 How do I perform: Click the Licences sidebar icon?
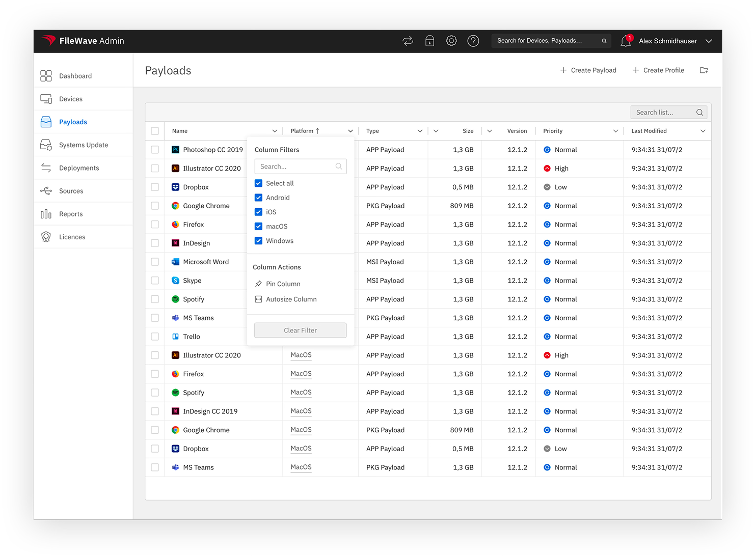point(46,236)
